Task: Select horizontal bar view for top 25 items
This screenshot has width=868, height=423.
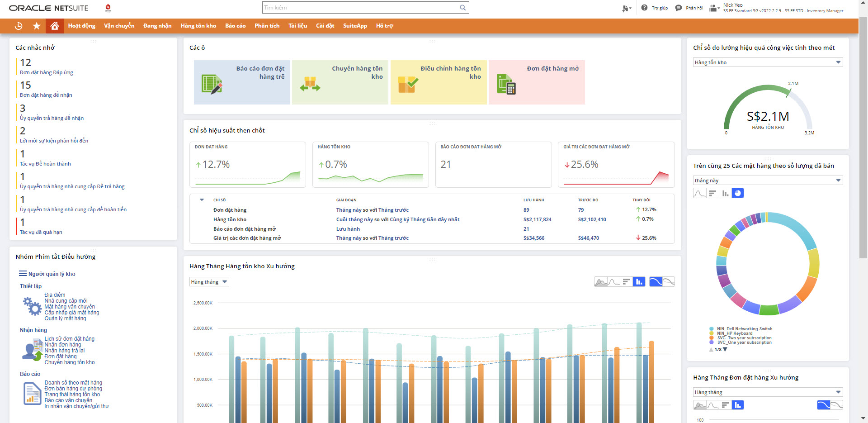Action: pyautogui.click(x=712, y=193)
